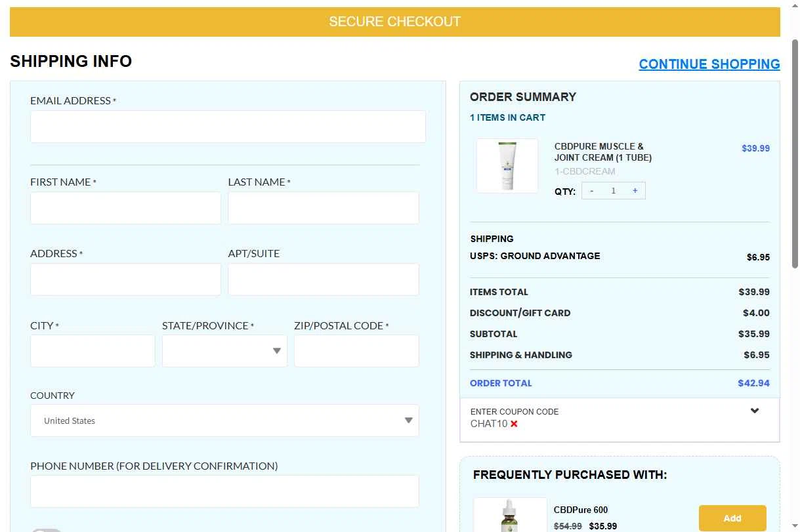Focus the Email Address field
The image size is (800, 532).
228,127
